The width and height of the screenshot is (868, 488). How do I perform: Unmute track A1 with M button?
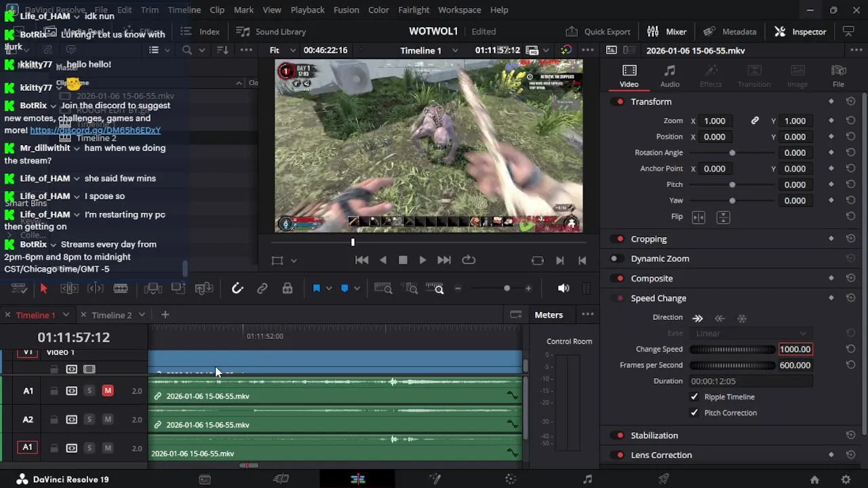tap(108, 391)
